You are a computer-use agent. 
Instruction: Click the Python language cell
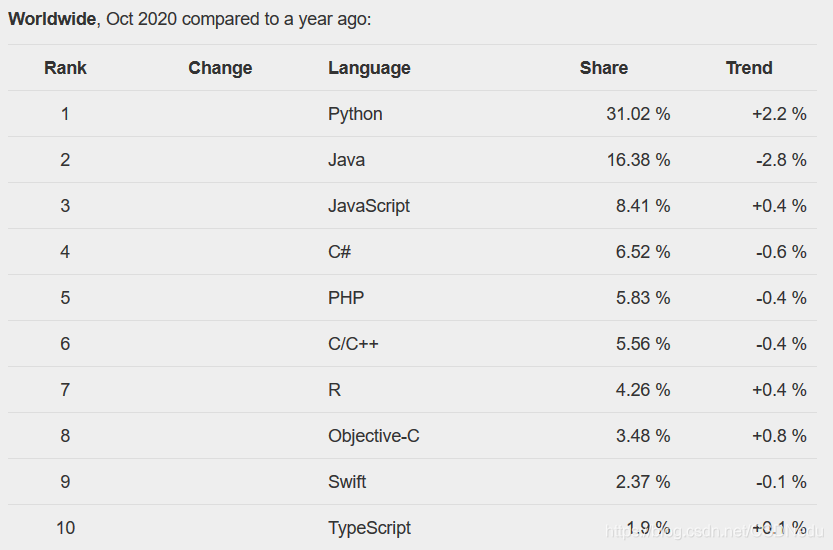355,114
